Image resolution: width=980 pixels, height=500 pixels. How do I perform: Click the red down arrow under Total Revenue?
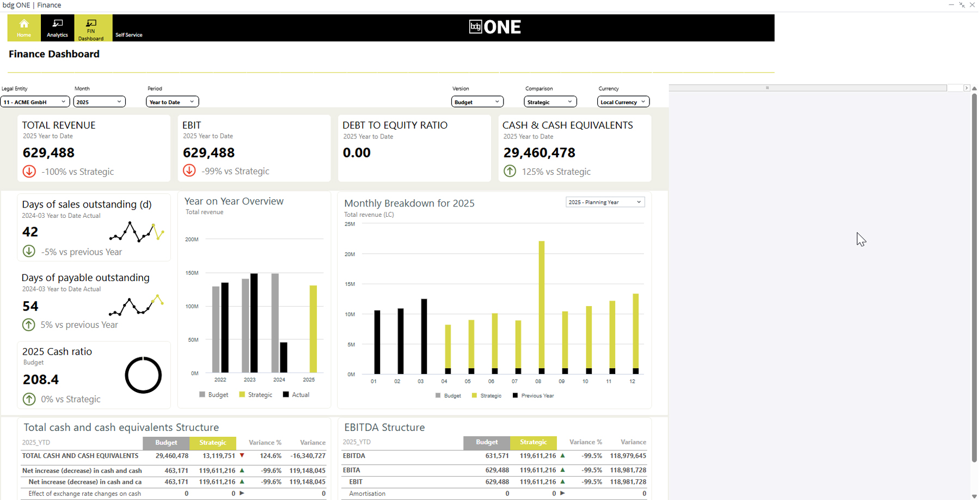click(29, 172)
